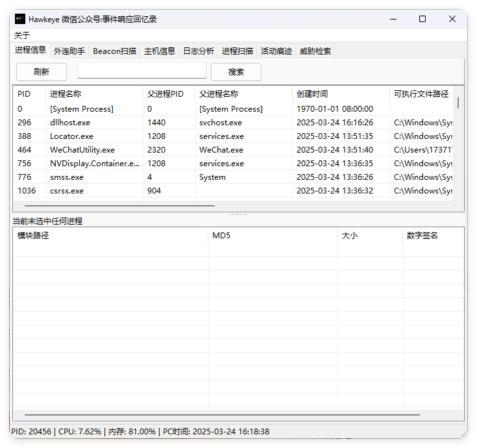The image size is (477, 448).
Task: Open the 关于 menu
Action: (x=22, y=35)
